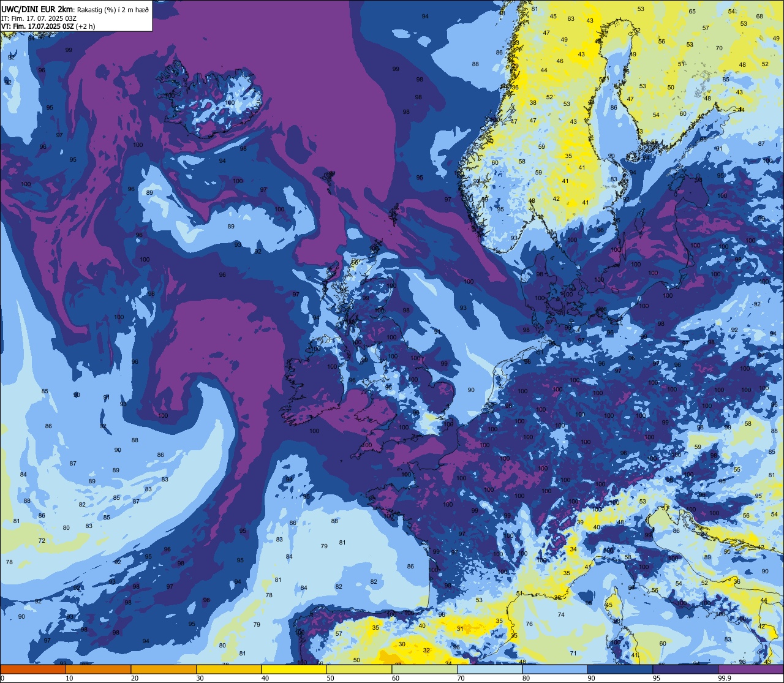Screen dimensions: 784x683
Task: Click the dark navy 95–99.9 legend band
Action: 685,670
